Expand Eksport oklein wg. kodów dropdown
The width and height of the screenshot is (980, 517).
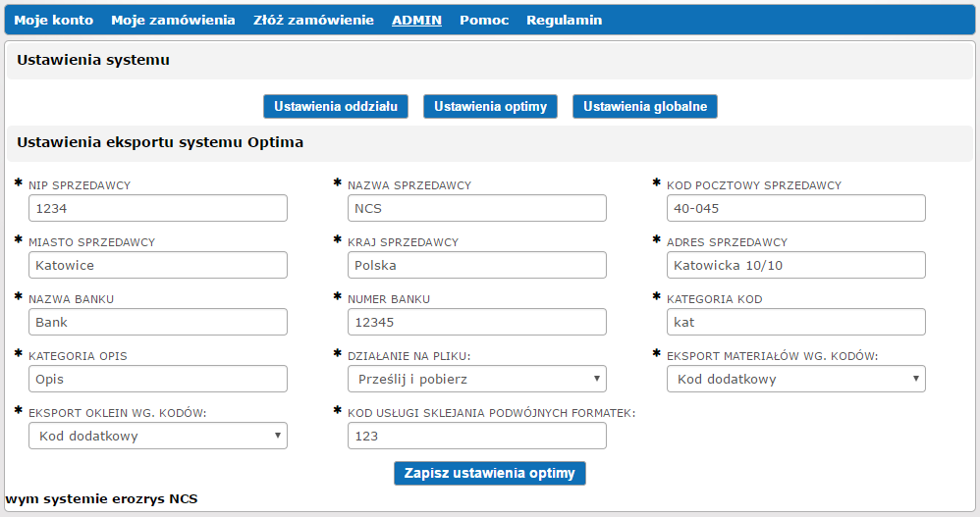[157, 436]
